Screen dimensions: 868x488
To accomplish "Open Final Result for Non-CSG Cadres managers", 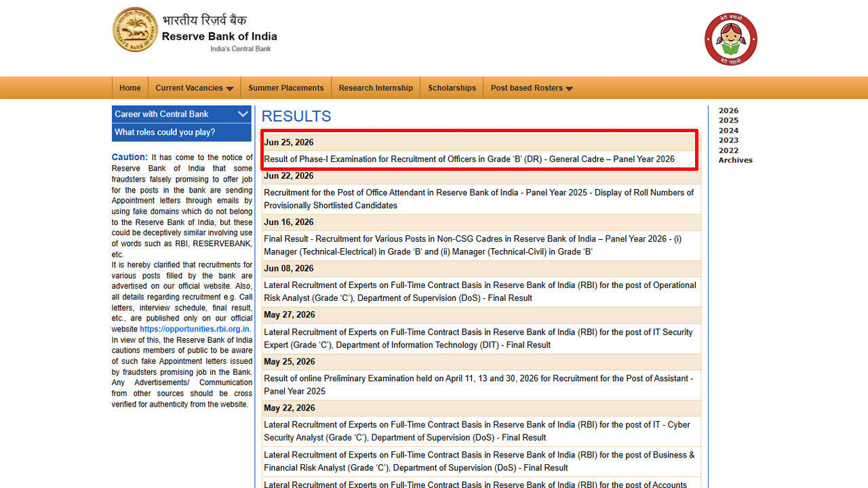I will click(473, 245).
